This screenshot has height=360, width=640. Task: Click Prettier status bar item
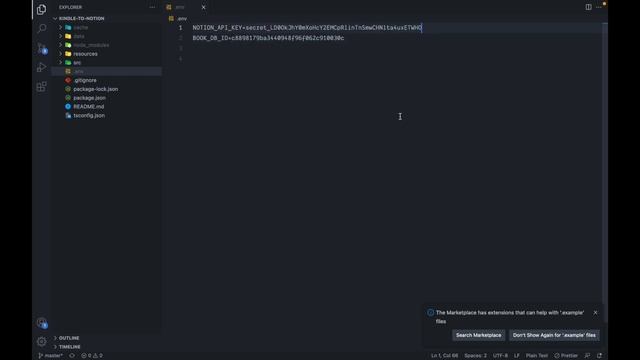566,356
